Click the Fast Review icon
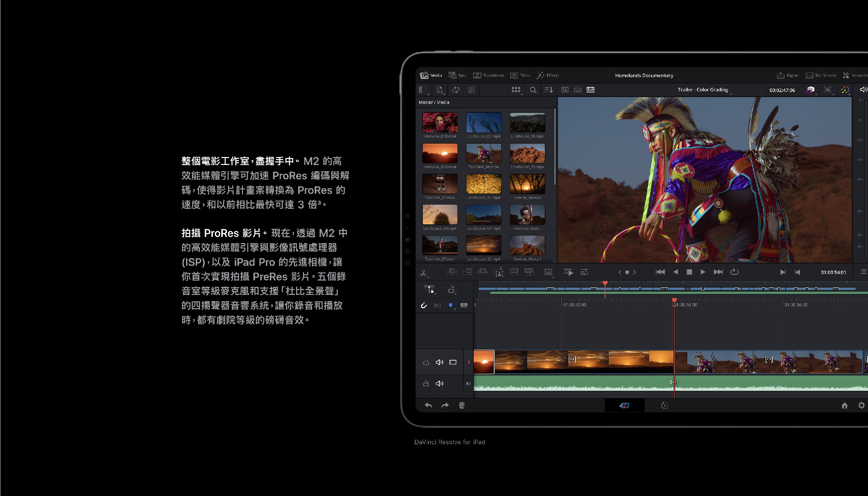 (568, 272)
